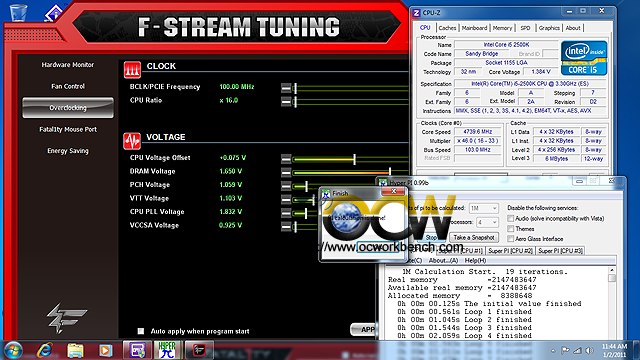Switch to CPU-Z Mainboard tab
The height and width of the screenshot is (360, 640).
pyautogui.click(x=474, y=28)
